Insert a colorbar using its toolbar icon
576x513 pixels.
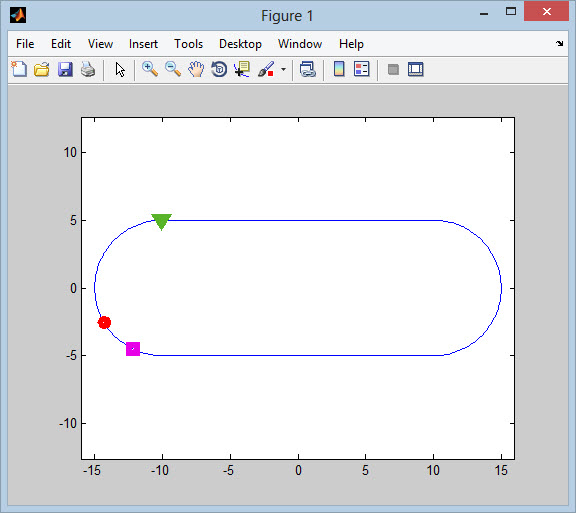tap(339, 69)
